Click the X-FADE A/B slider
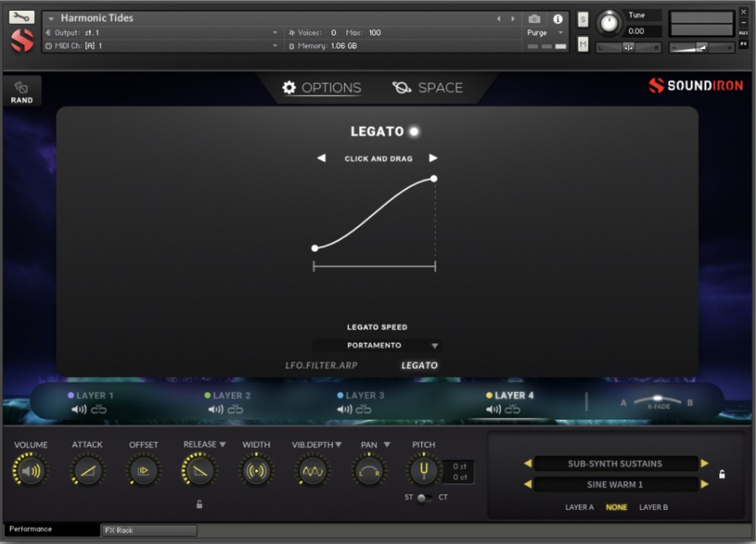Viewport: 756px width, 544px height. point(656,400)
